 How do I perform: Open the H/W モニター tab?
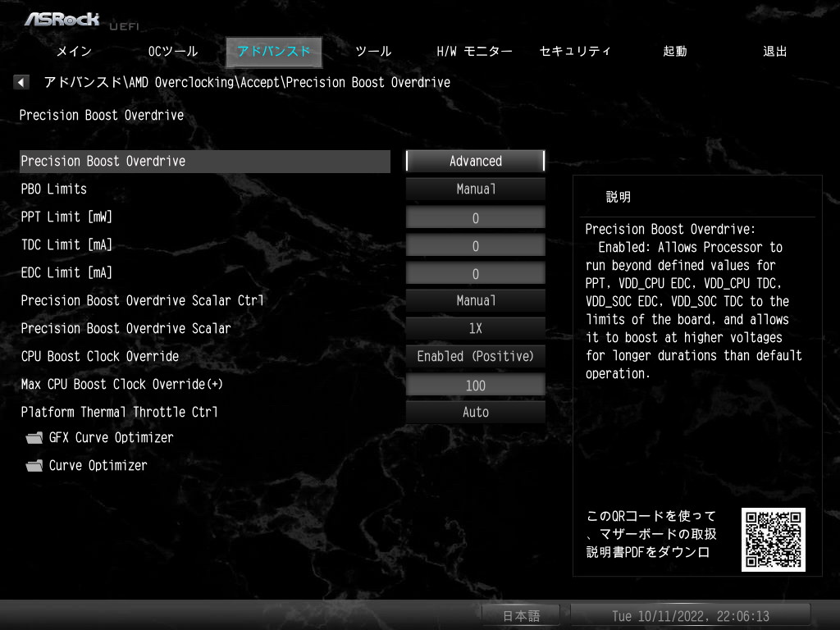[474, 52]
